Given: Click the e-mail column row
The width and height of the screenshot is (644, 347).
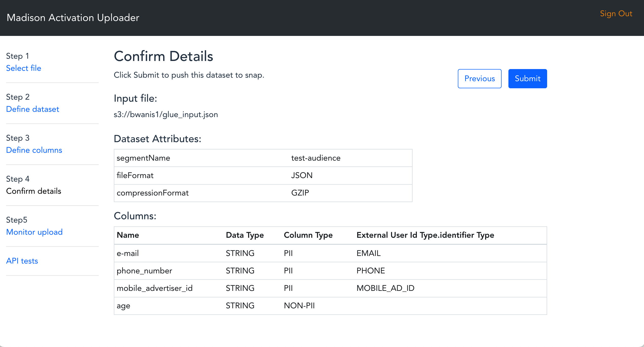Looking at the screenshot, I should (330, 253).
